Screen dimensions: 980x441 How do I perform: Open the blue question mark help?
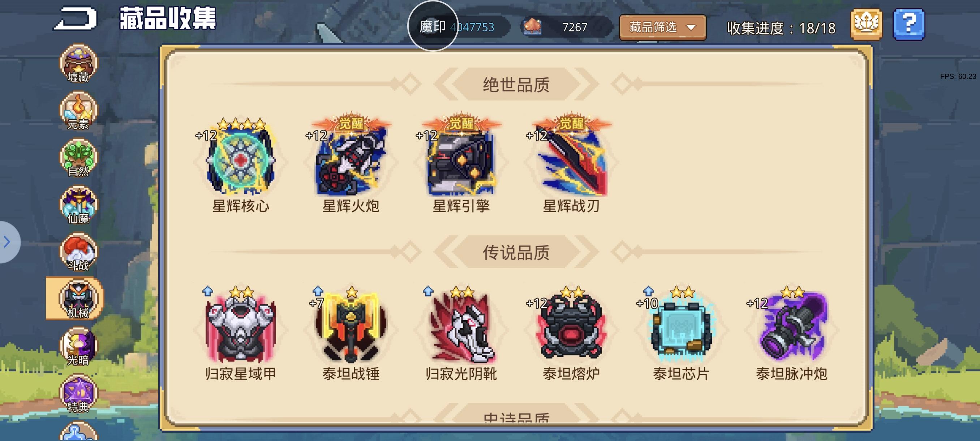[x=908, y=25]
